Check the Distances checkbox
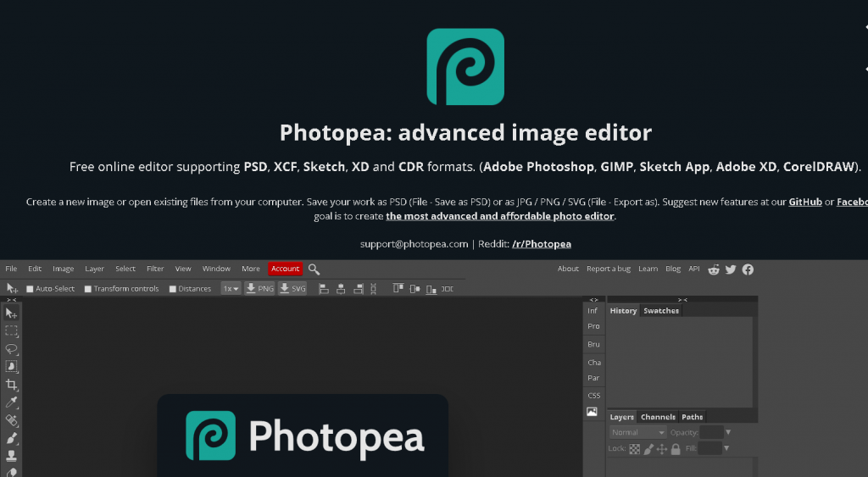868x477 pixels. point(173,289)
